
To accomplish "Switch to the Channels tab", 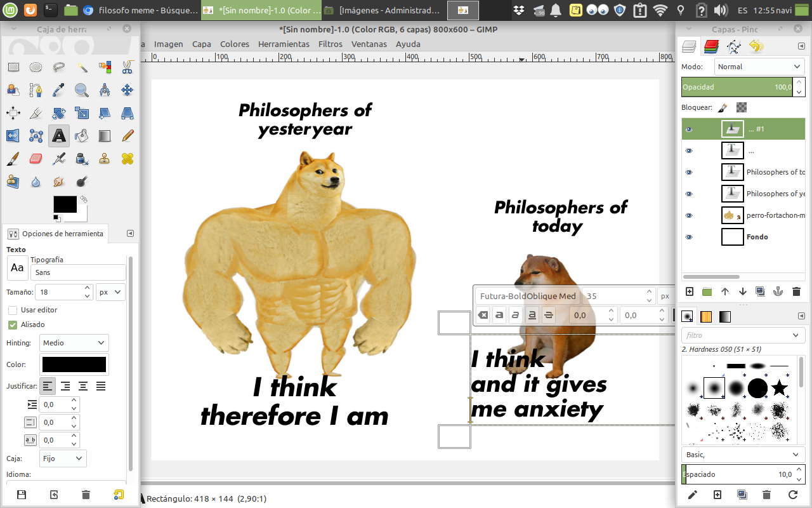I will tap(711, 46).
